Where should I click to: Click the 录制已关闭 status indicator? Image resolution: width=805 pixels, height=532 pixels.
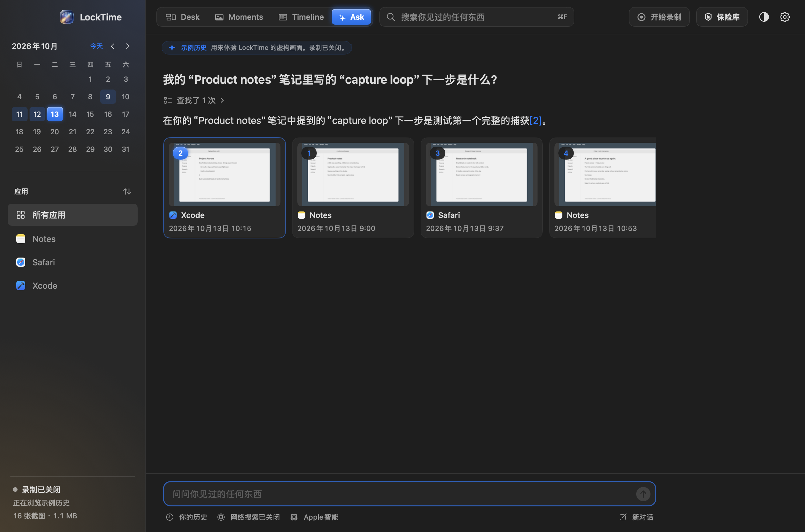[x=37, y=490]
